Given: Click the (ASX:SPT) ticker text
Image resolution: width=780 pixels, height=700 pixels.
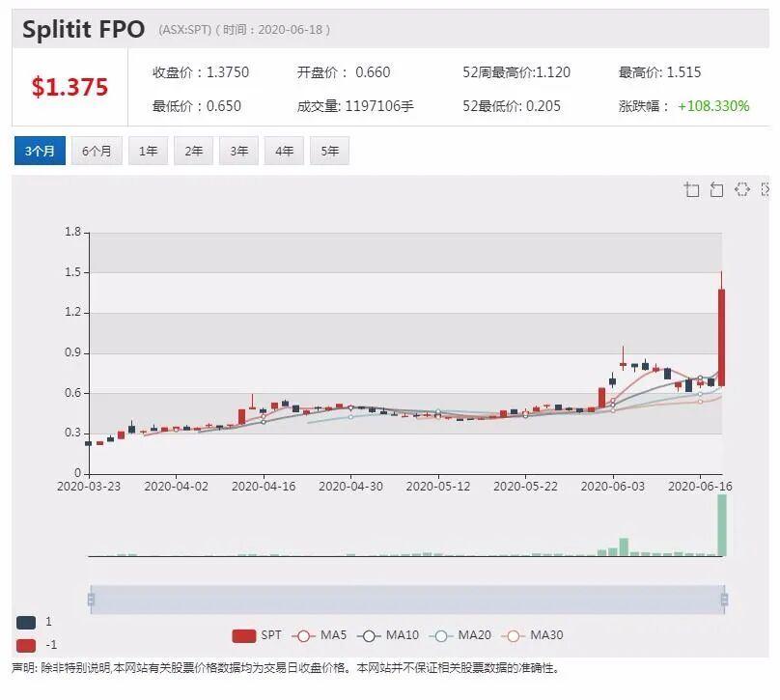Looking at the screenshot, I should [185, 30].
